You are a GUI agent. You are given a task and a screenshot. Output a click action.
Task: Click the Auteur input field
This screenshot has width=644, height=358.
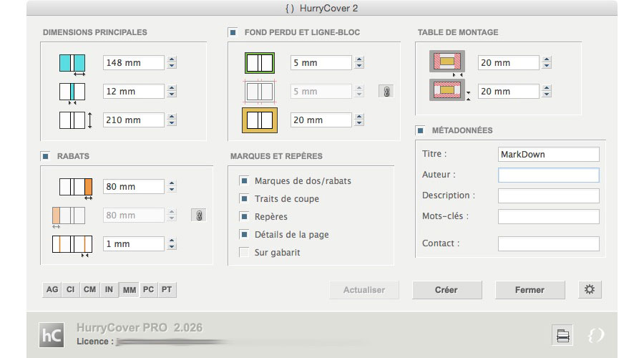(x=548, y=175)
